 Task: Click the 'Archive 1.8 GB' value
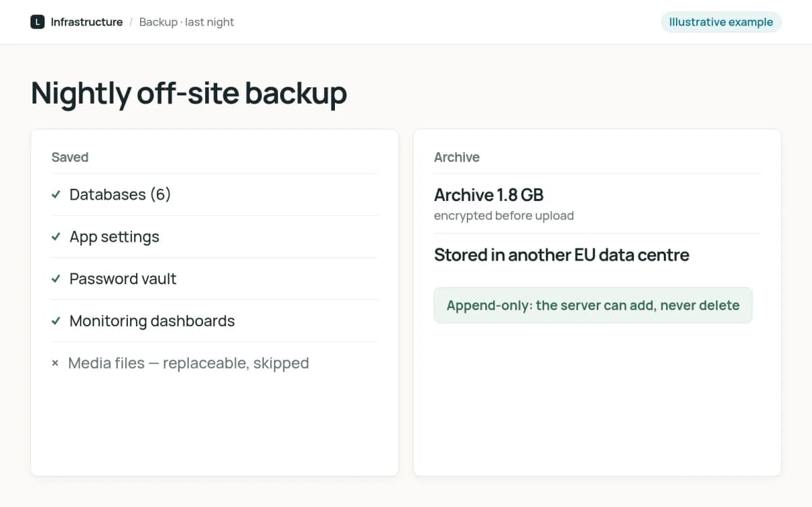tap(489, 195)
